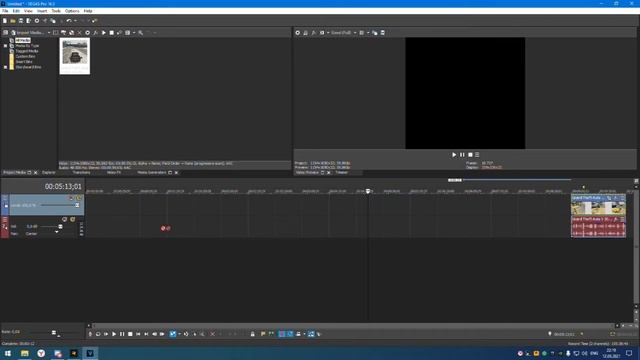Open Project Properties from main toolbar
The height and width of the screenshot is (360, 640).
pyautogui.click(x=37, y=21)
